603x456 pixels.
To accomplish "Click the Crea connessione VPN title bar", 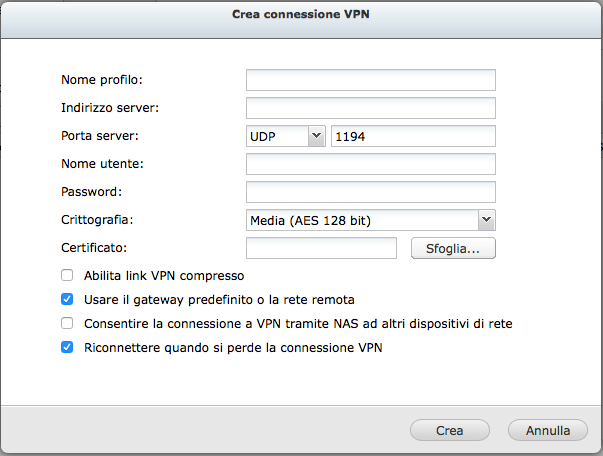I will click(x=301, y=15).
